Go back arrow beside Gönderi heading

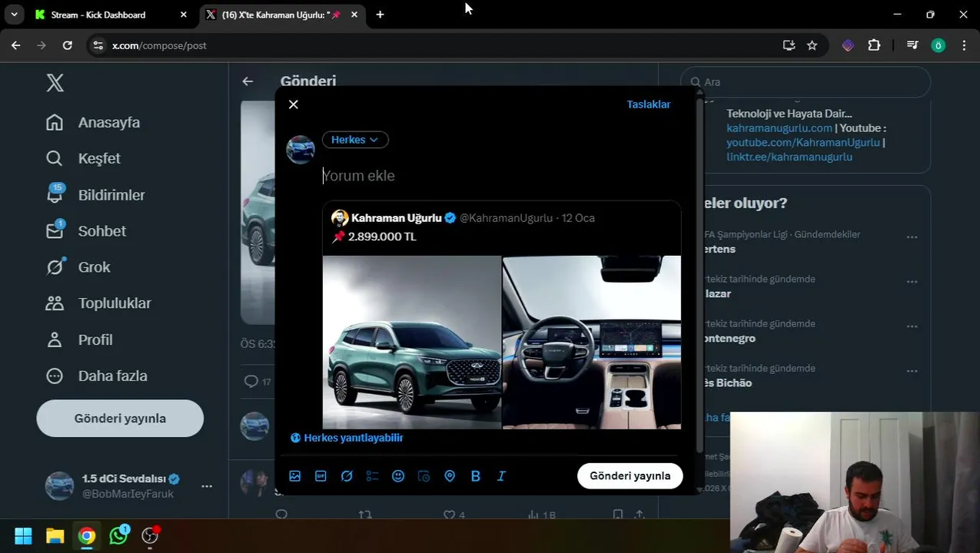[247, 81]
